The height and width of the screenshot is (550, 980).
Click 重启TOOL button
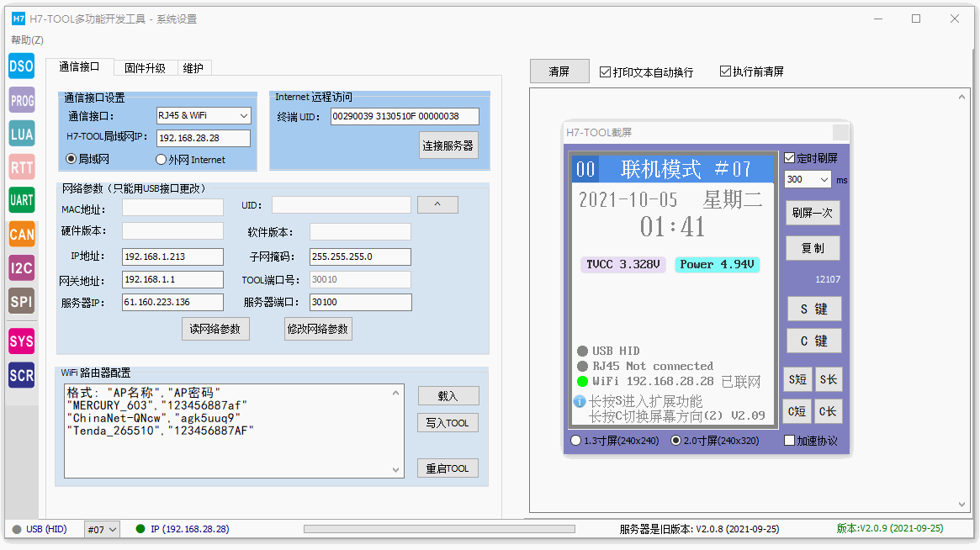(x=448, y=468)
